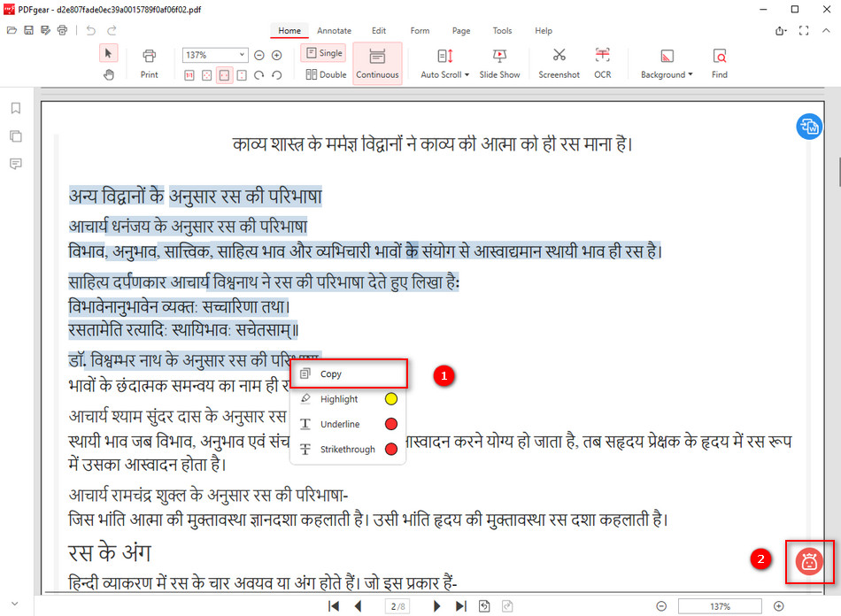This screenshot has width=841, height=616.
Task: Click the blue PDF to Word convert button
Action: (809, 127)
